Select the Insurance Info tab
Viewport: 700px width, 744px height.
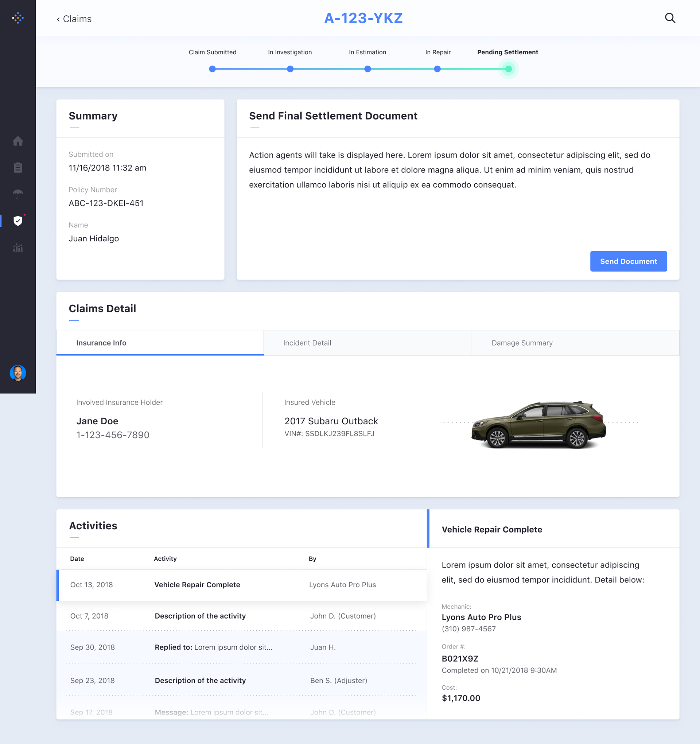[101, 343]
